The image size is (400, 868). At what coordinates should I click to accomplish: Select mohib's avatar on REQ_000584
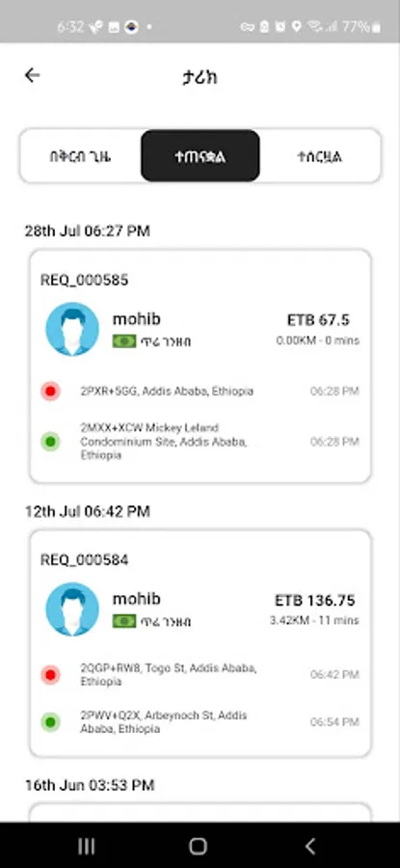click(x=72, y=609)
